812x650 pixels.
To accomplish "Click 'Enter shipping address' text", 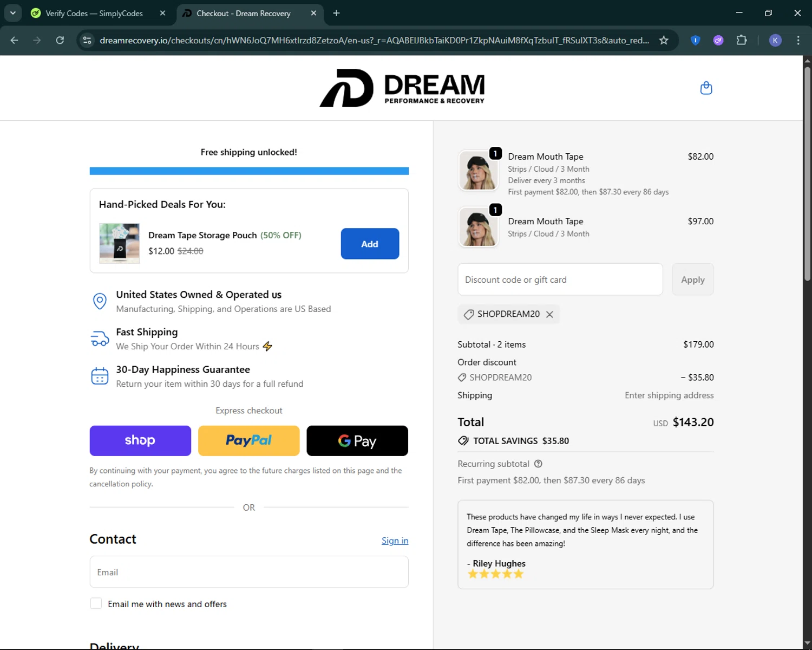I will (669, 395).
